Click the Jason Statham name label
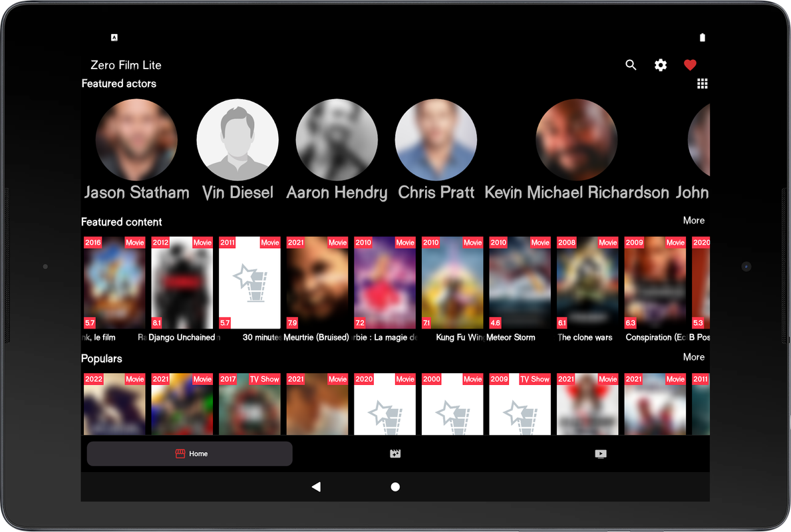 pos(136,193)
